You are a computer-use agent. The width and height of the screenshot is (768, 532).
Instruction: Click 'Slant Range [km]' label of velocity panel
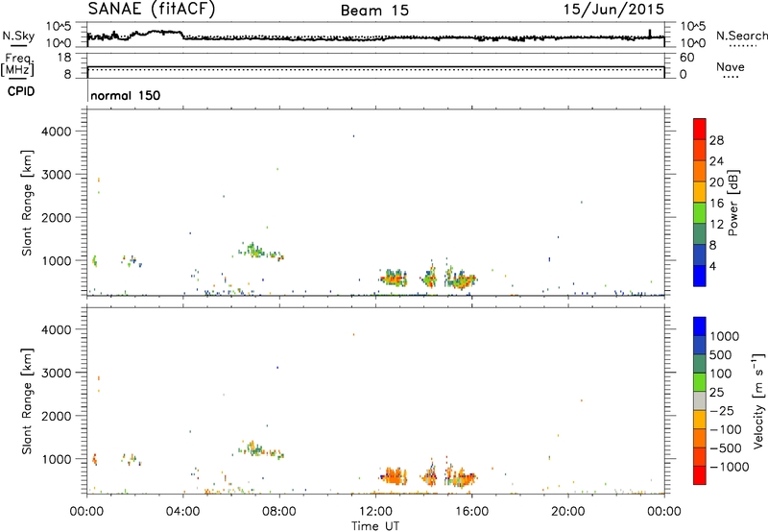coord(27,400)
